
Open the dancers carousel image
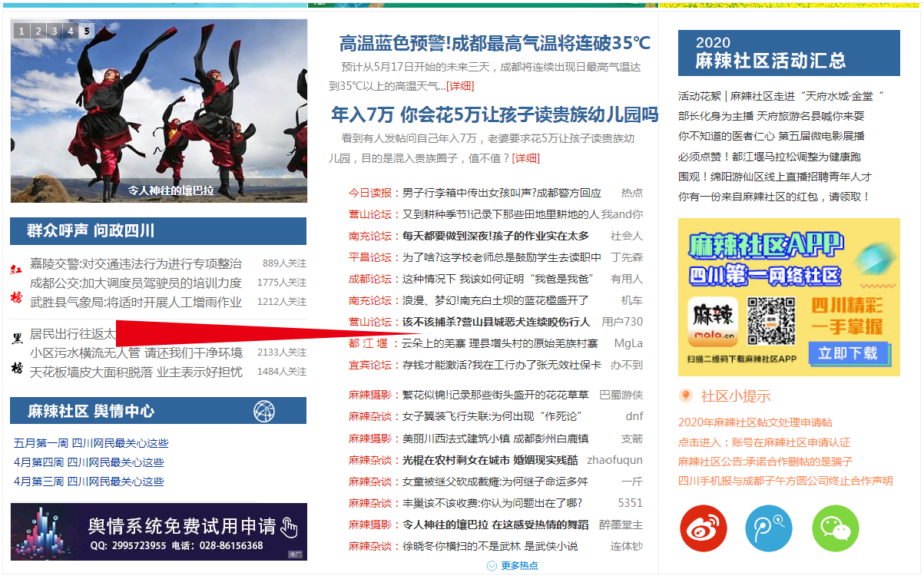point(159,111)
